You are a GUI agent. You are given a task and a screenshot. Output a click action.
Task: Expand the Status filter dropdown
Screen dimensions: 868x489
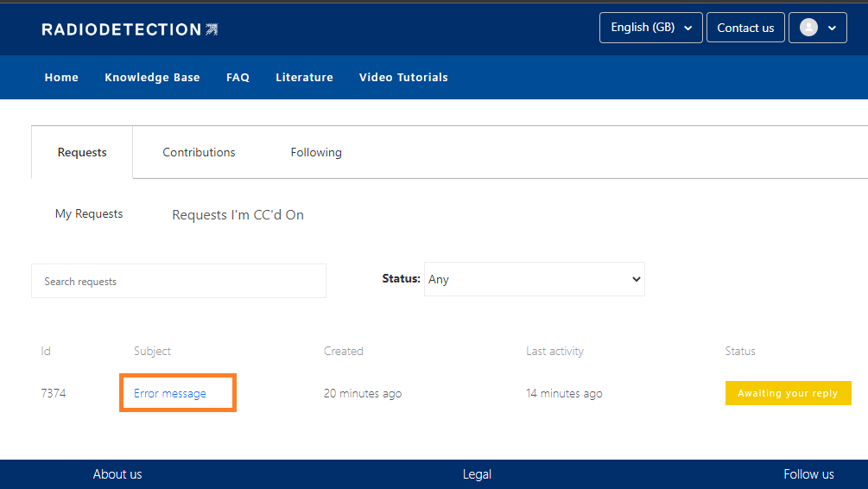click(x=534, y=280)
